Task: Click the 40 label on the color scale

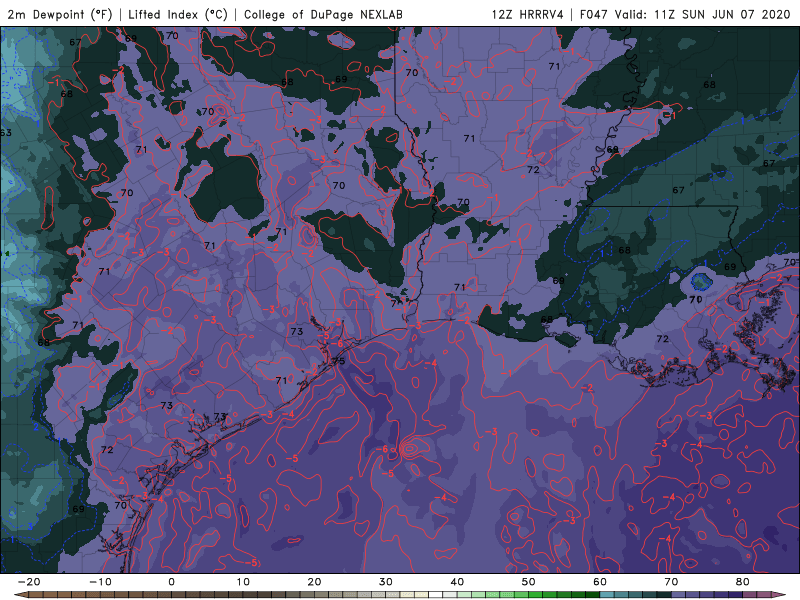Action: pyautogui.click(x=457, y=582)
